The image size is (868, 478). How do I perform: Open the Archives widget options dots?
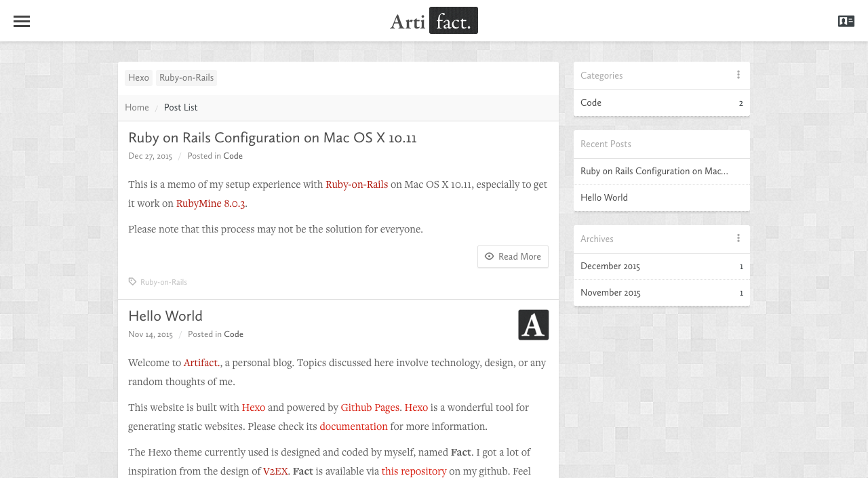738,239
